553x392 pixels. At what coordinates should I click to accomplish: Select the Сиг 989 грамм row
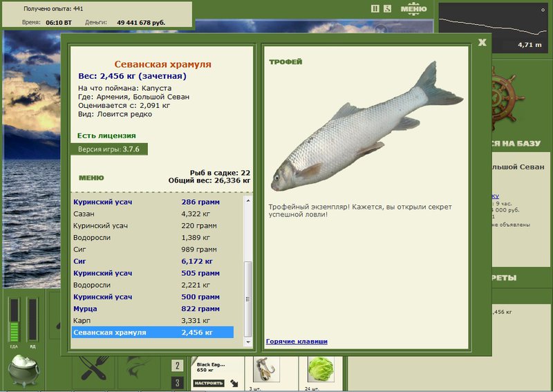[152, 250]
